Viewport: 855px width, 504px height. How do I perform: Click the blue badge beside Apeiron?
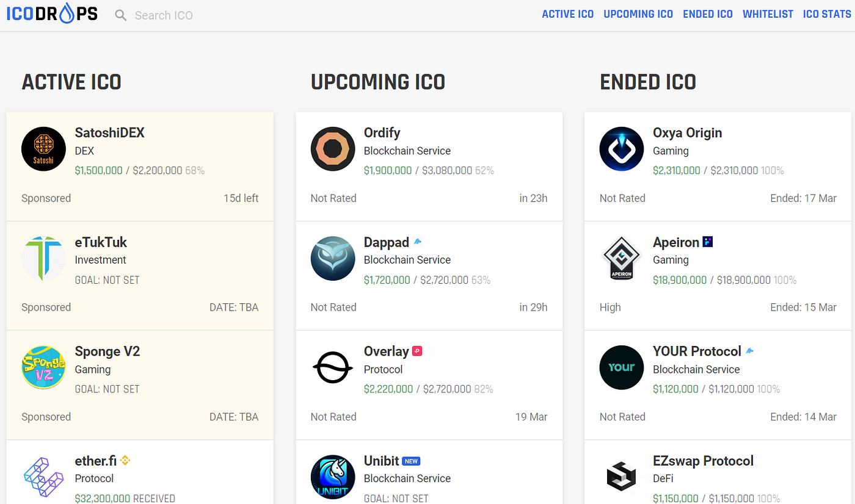pyautogui.click(x=708, y=242)
